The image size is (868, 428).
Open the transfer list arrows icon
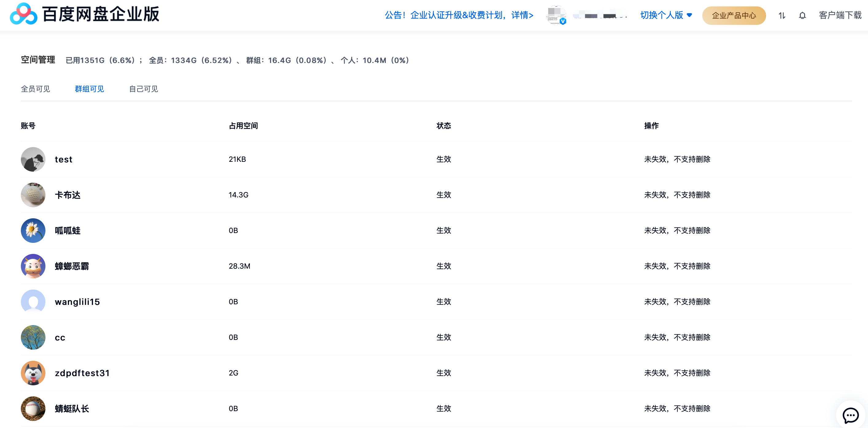782,15
